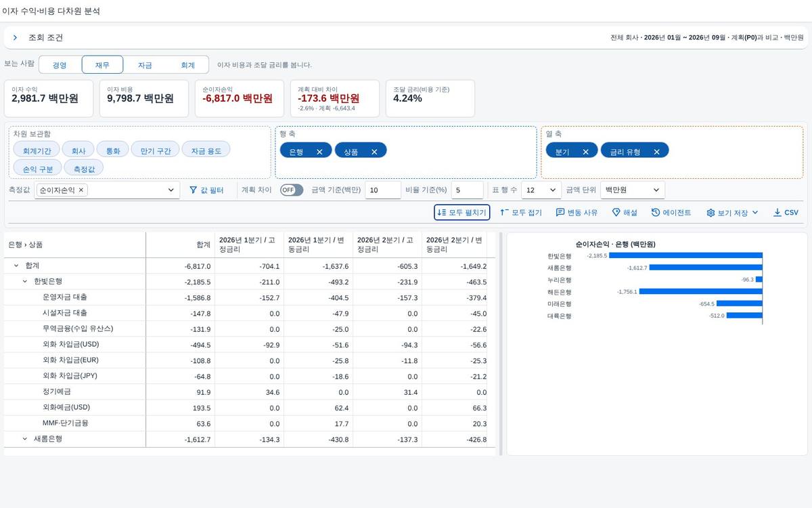Click the 미래은행 chart bar

click(740, 303)
